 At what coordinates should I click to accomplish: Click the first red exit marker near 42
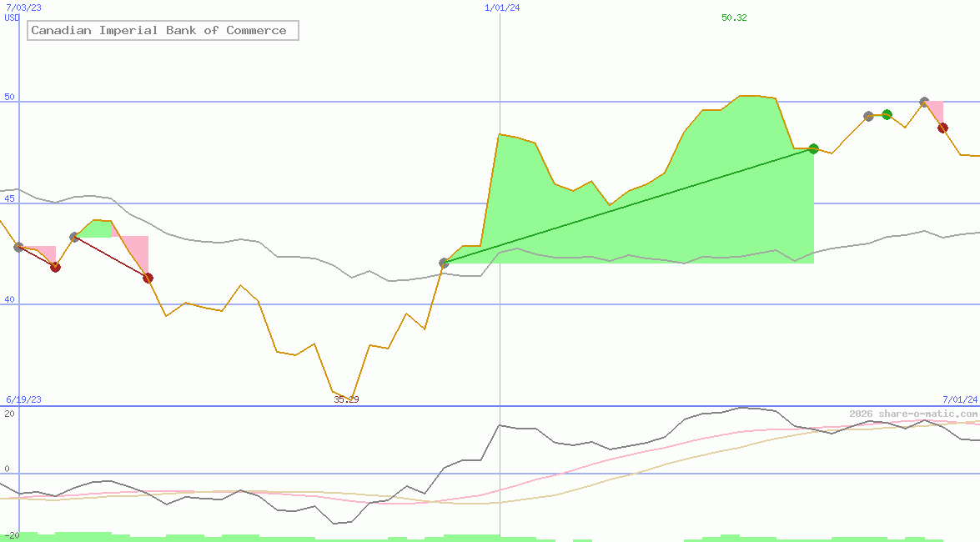(x=56, y=268)
